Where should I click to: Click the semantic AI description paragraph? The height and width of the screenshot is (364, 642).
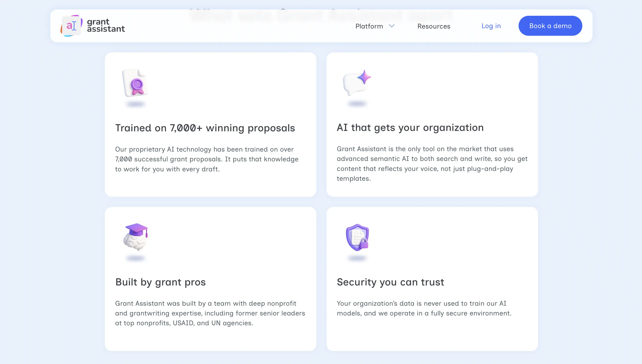(432, 163)
